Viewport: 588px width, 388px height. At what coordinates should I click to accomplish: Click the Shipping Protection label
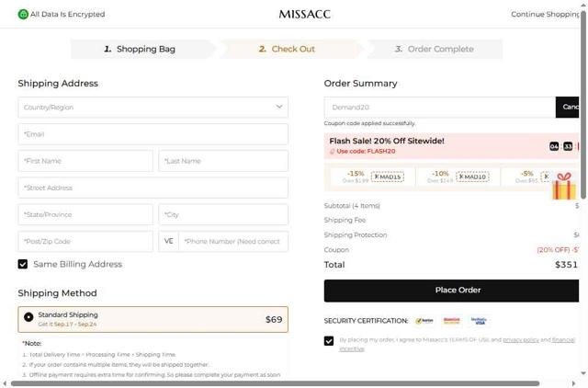click(x=356, y=234)
